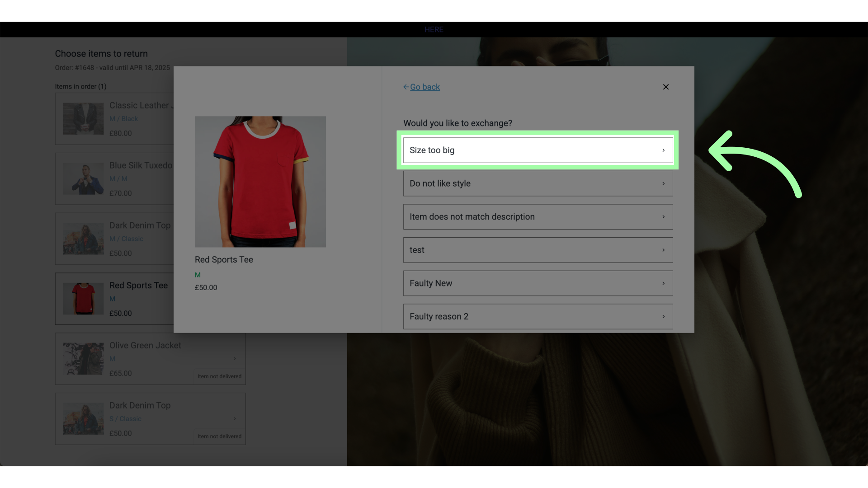Click Dark Denim Top S / Classic chevron
This screenshot has height=488, width=868.
(235, 419)
